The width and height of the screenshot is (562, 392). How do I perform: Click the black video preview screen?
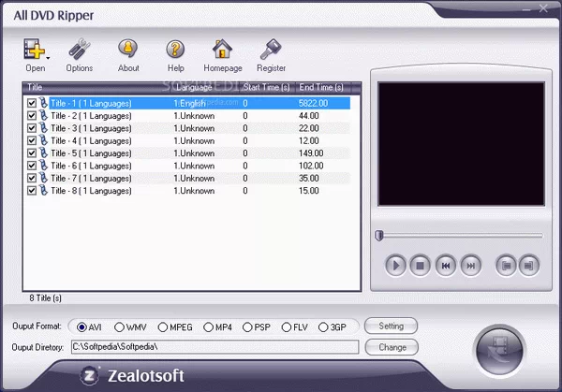[461, 144]
